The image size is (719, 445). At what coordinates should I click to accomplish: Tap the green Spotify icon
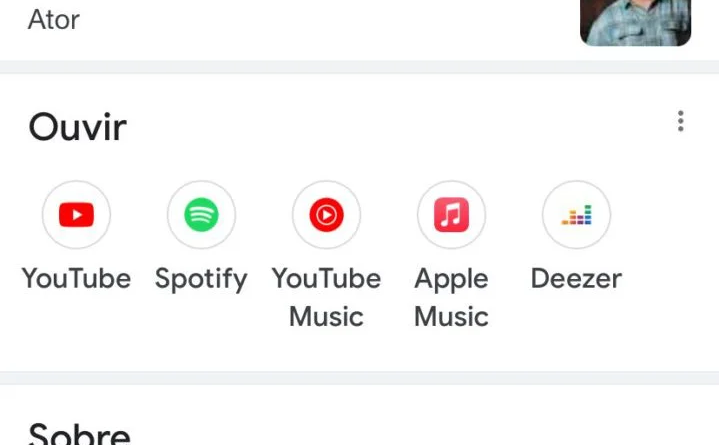pyautogui.click(x=201, y=214)
